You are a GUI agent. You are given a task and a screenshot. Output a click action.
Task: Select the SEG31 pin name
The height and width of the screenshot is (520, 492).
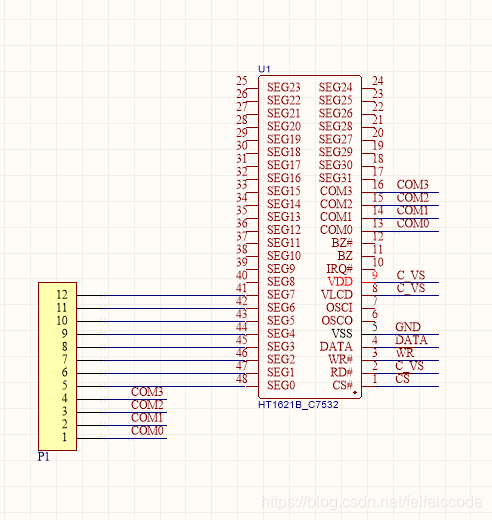pyautogui.click(x=335, y=178)
